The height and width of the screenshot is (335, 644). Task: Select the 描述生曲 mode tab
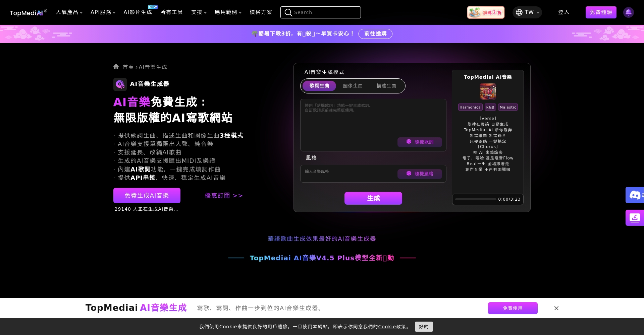tap(386, 86)
